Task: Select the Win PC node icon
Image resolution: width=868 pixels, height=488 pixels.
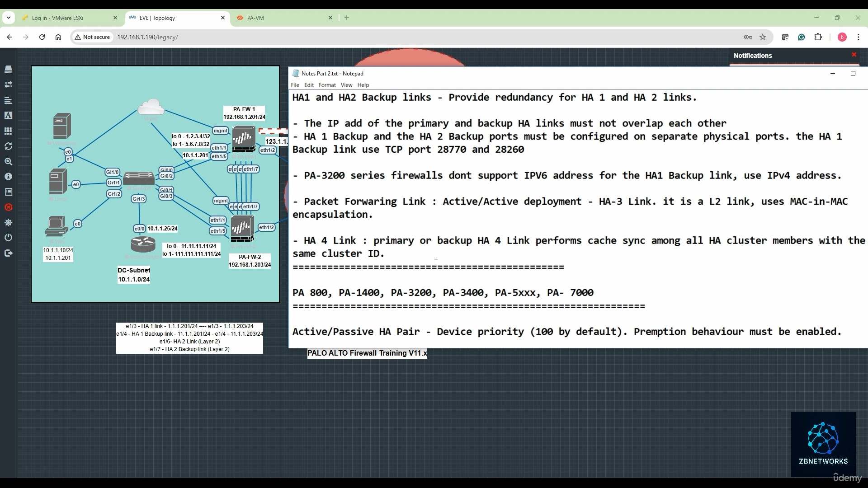Action: pyautogui.click(x=57, y=227)
